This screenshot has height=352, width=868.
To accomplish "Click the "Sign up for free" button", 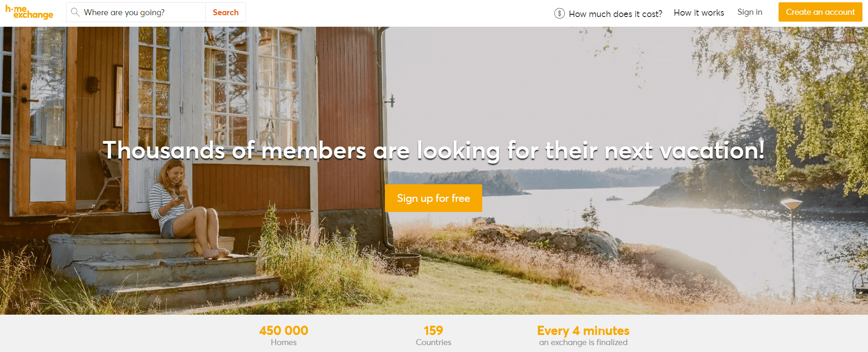I will tap(433, 198).
